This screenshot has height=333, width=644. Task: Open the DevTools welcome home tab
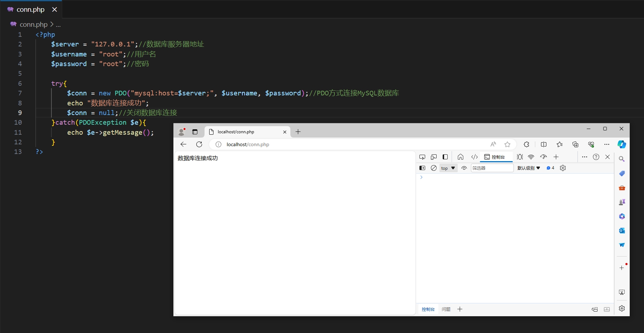pos(461,157)
